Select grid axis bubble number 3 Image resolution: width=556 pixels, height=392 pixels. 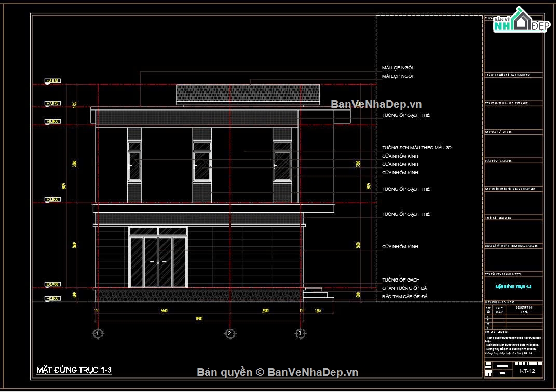click(x=300, y=333)
